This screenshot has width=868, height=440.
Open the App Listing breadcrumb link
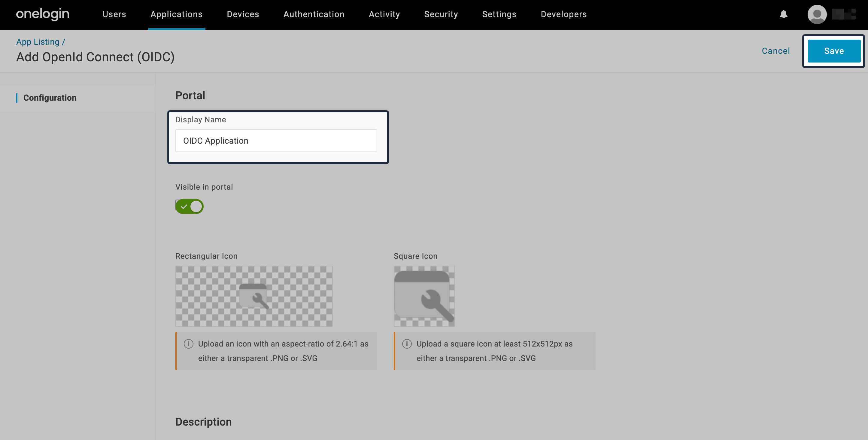[x=38, y=41]
